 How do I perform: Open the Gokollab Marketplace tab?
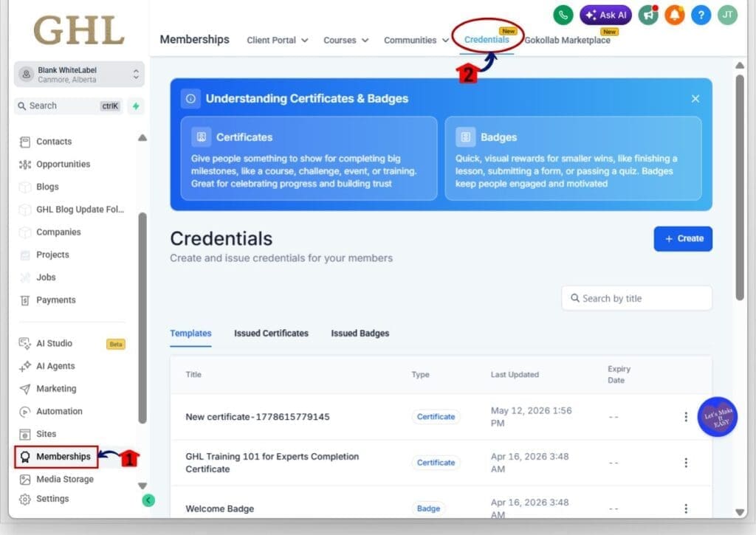tap(567, 41)
